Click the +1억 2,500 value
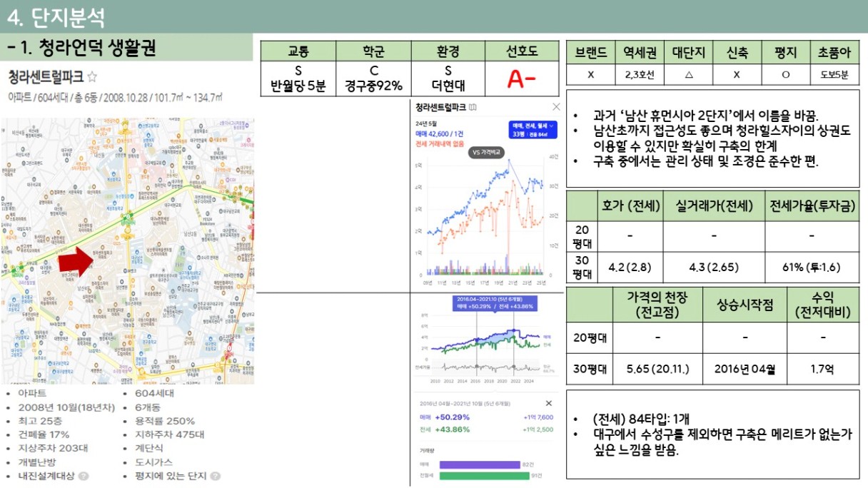This screenshot has width=868, height=488. [x=538, y=429]
